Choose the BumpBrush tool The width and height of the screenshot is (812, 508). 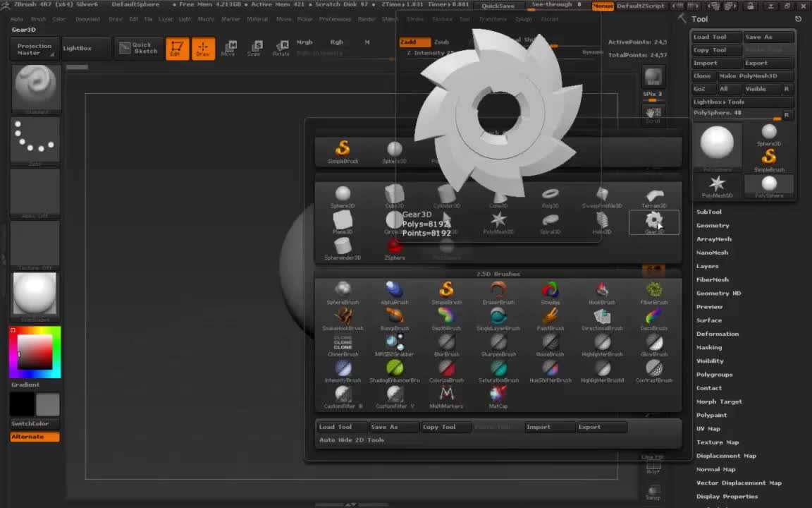pyautogui.click(x=395, y=320)
